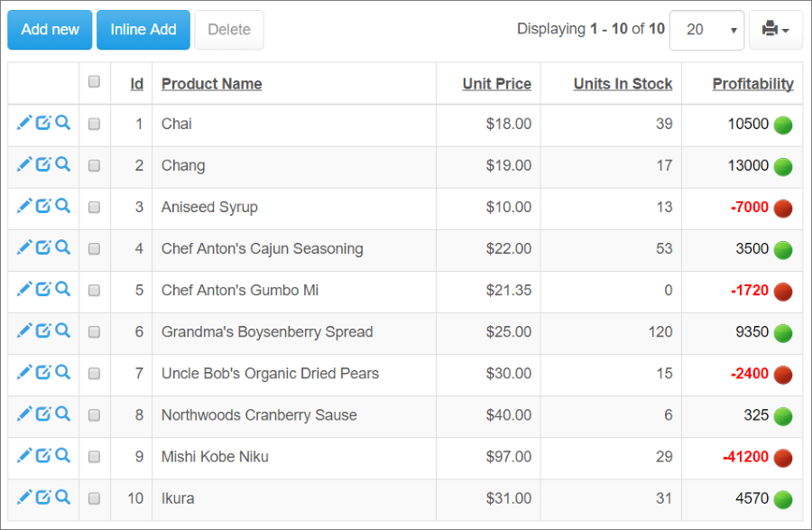Image resolution: width=812 pixels, height=530 pixels.
Task: Click the edit pencil icon for Chai
Action: (24, 123)
